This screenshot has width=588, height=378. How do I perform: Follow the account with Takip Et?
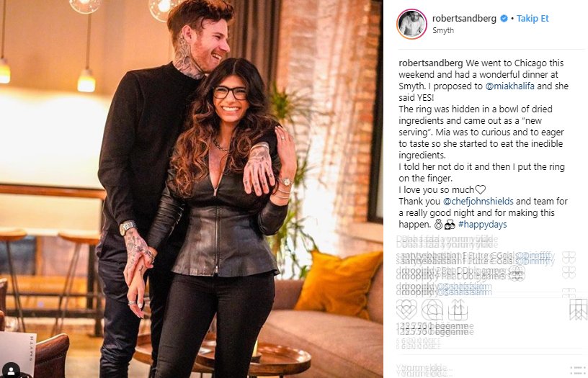[533, 18]
